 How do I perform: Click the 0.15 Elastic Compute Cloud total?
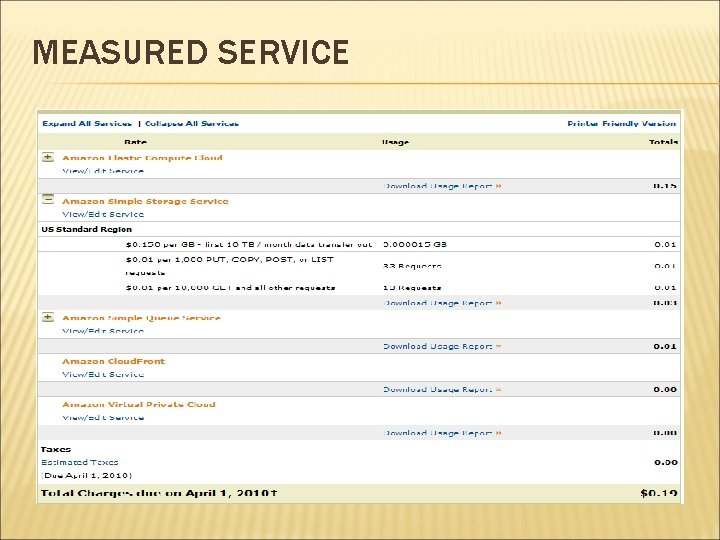coord(665,186)
